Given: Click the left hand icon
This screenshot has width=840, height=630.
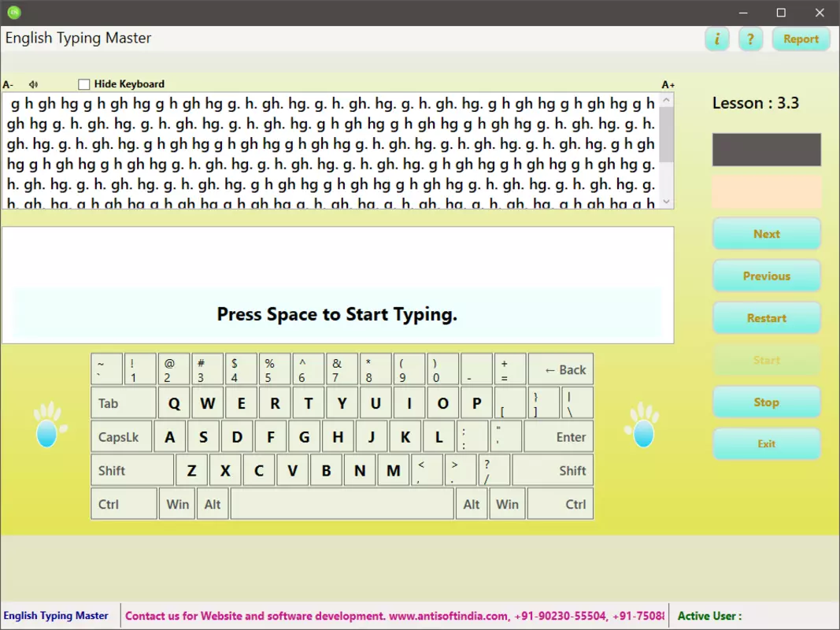Looking at the screenshot, I should (50, 424).
